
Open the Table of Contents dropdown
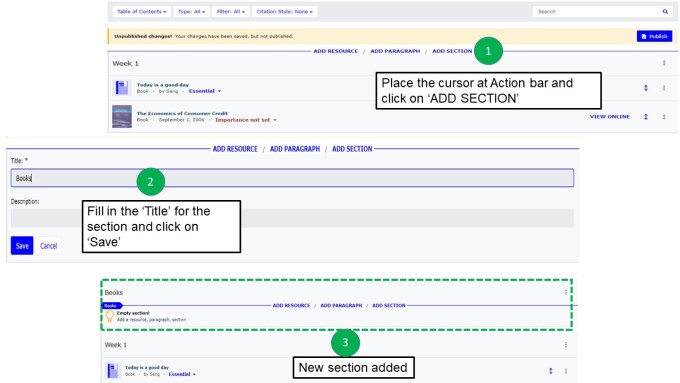(x=142, y=12)
